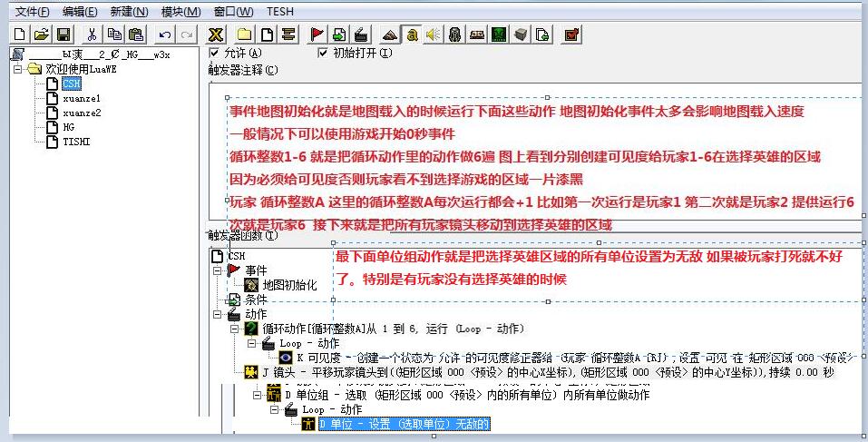Click the clapperboard new action icon
The width and height of the screenshot is (868, 442).
360,34
